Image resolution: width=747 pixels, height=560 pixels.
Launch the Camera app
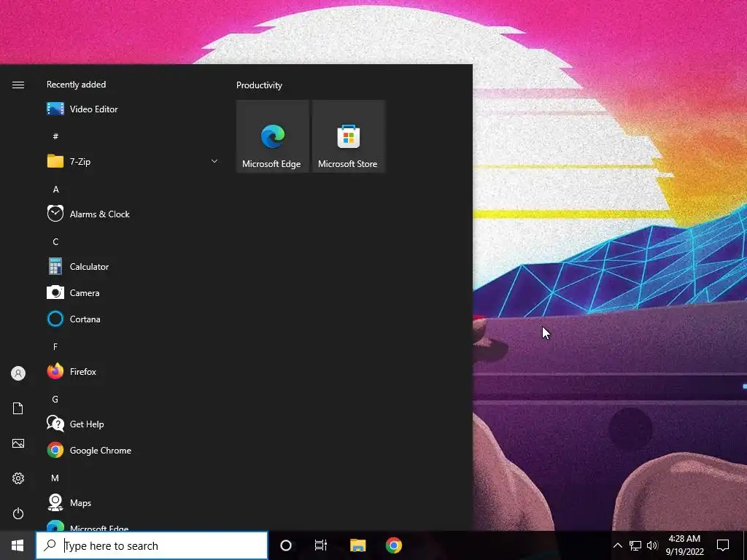[133, 293]
